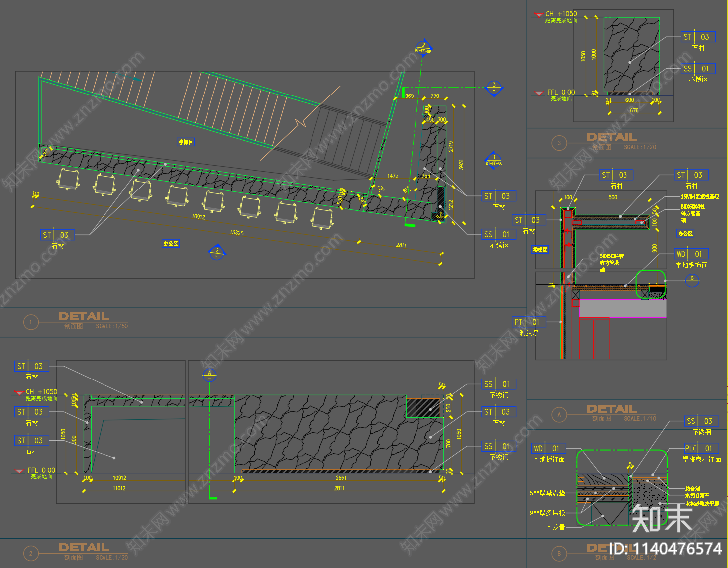Click the 楼梯区 label on the staircase plan
Screen dimensions: 728x568
[186, 142]
